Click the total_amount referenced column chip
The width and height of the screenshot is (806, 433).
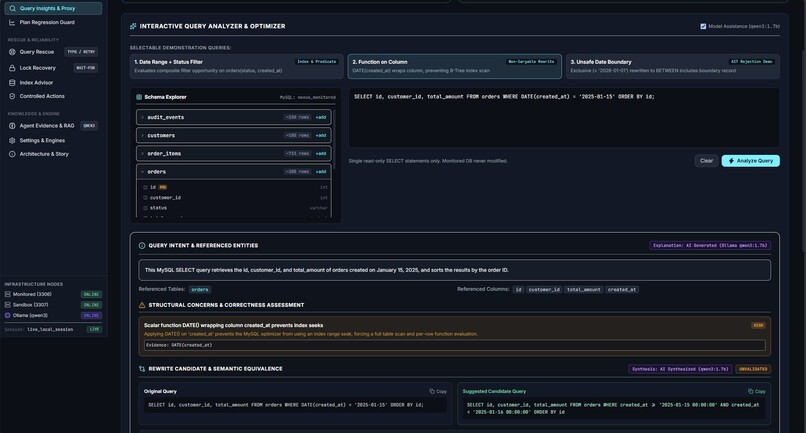coord(583,290)
